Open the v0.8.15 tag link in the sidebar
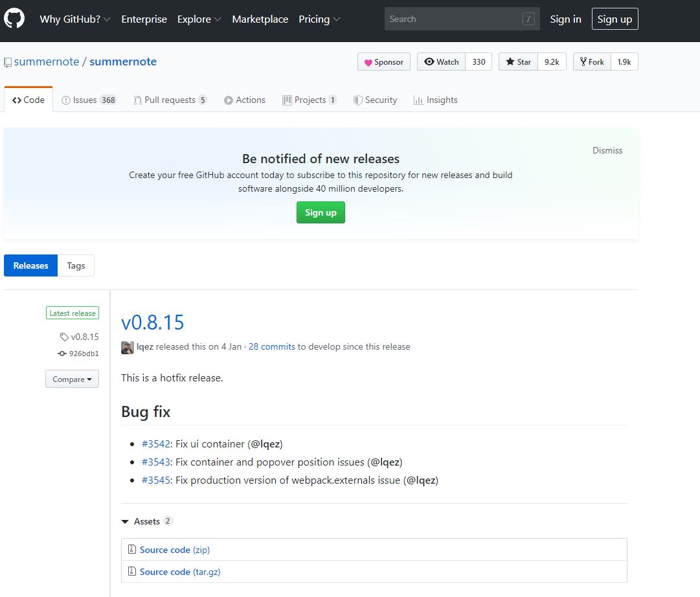700x597 pixels. coord(85,337)
